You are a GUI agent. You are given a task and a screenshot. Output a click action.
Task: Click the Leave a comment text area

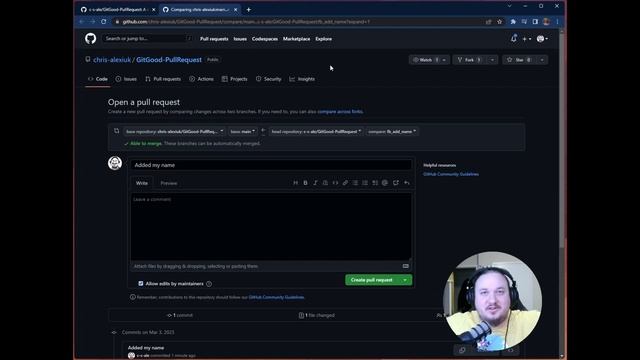[x=271, y=227]
